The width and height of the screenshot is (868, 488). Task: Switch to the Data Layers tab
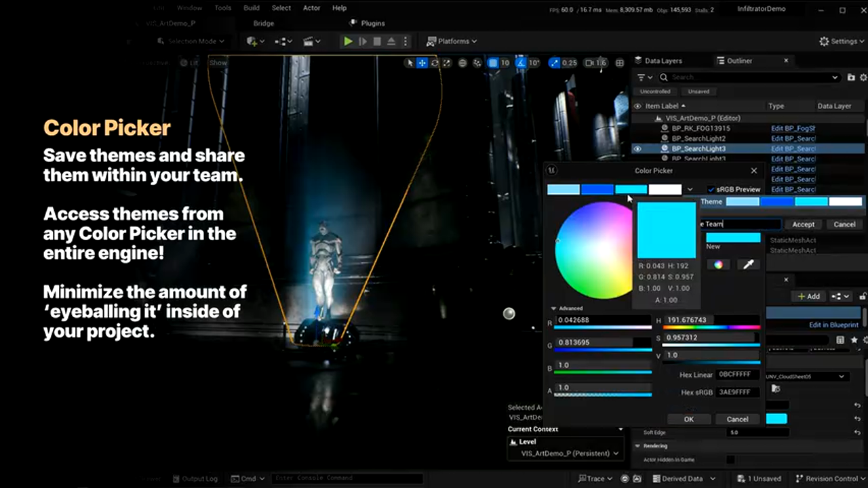663,60
